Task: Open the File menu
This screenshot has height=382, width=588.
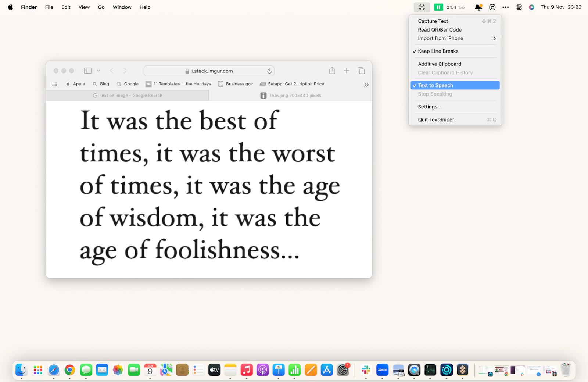Action: coord(49,7)
